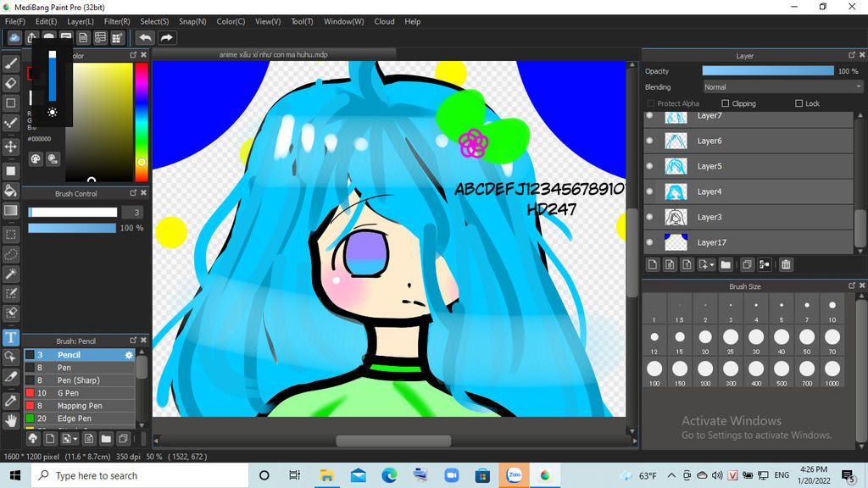Viewport: 868px width, 488px height.
Task: Adjust brush opacity 100% slider
Action: pyautogui.click(x=72, y=228)
